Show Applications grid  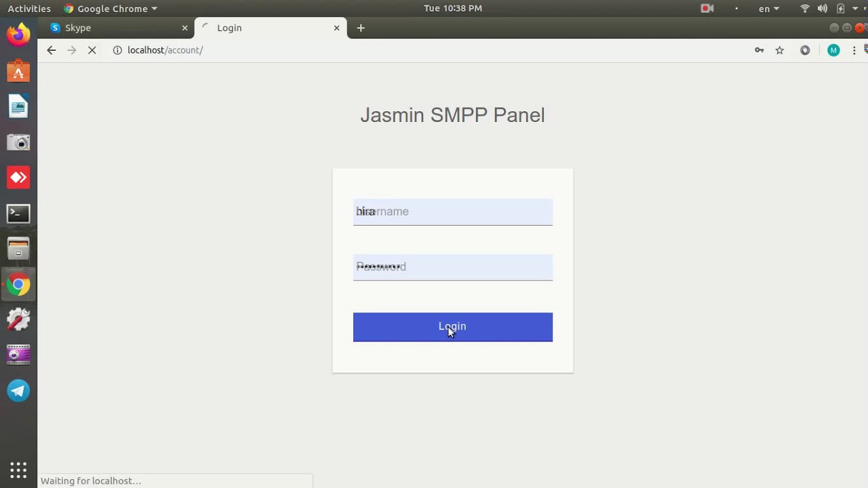18,470
